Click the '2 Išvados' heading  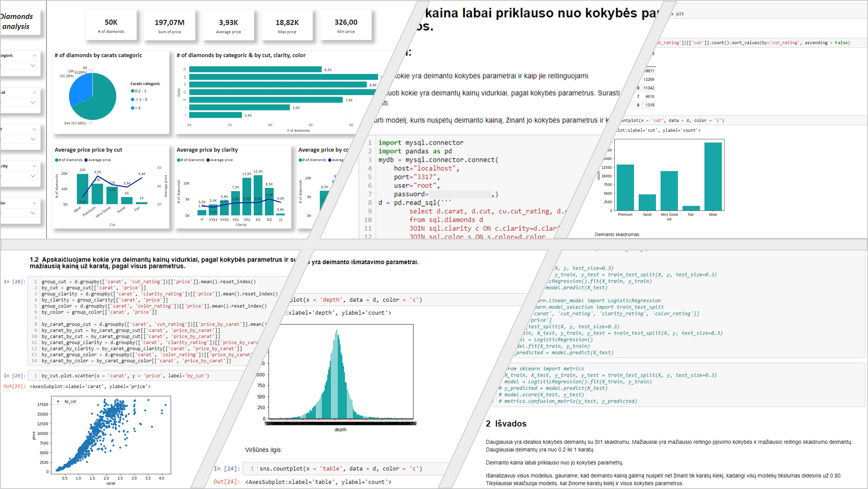(x=506, y=424)
